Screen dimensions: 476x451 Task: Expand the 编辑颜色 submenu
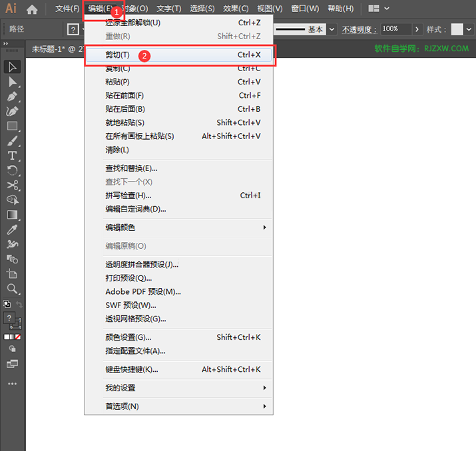pyautogui.click(x=179, y=227)
